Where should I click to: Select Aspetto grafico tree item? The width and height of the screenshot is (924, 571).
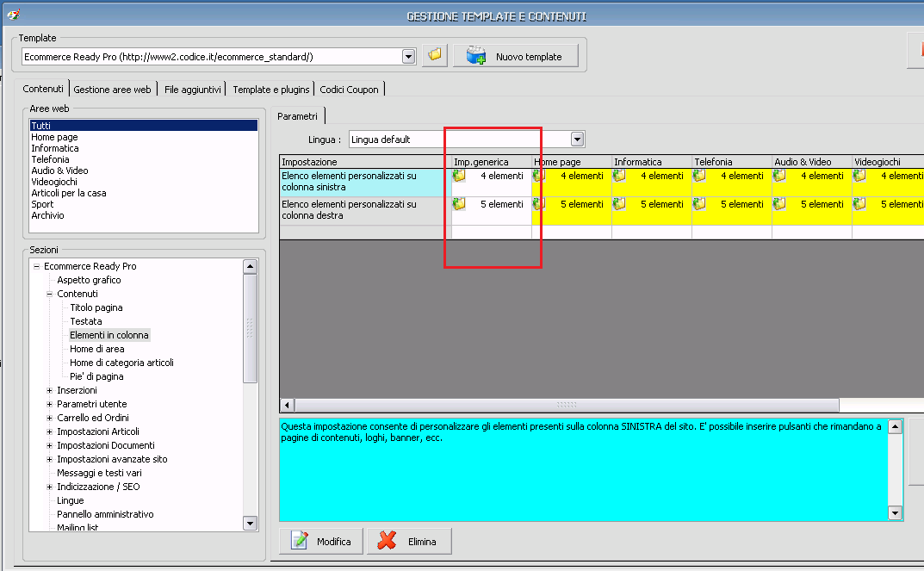point(89,280)
